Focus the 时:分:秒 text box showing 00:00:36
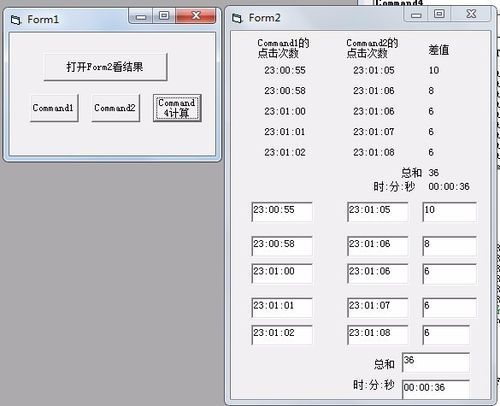 436,389
